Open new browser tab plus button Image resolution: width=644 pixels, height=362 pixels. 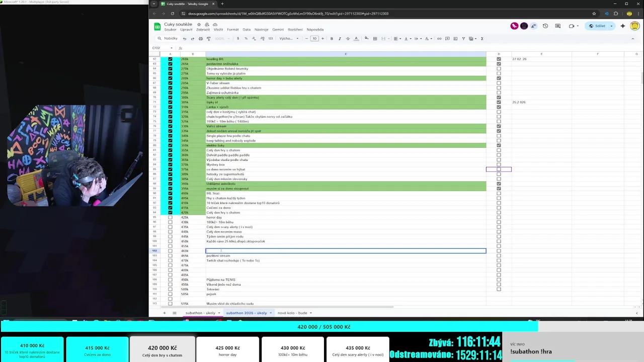[222, 4]
